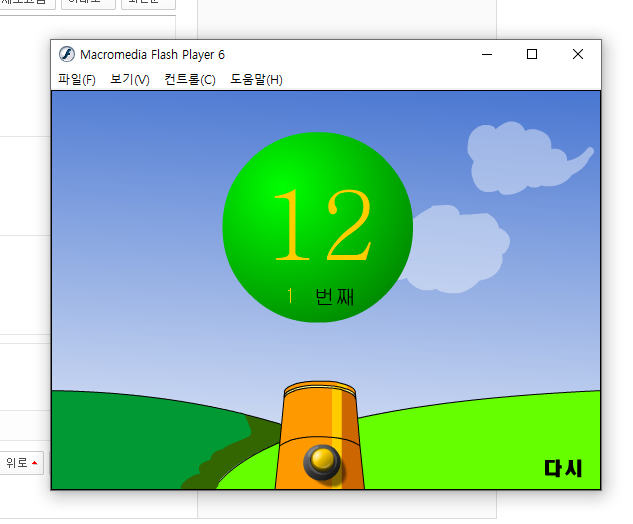
Task: Click the 다시 button to restart
Action: [x=563, y=468]
